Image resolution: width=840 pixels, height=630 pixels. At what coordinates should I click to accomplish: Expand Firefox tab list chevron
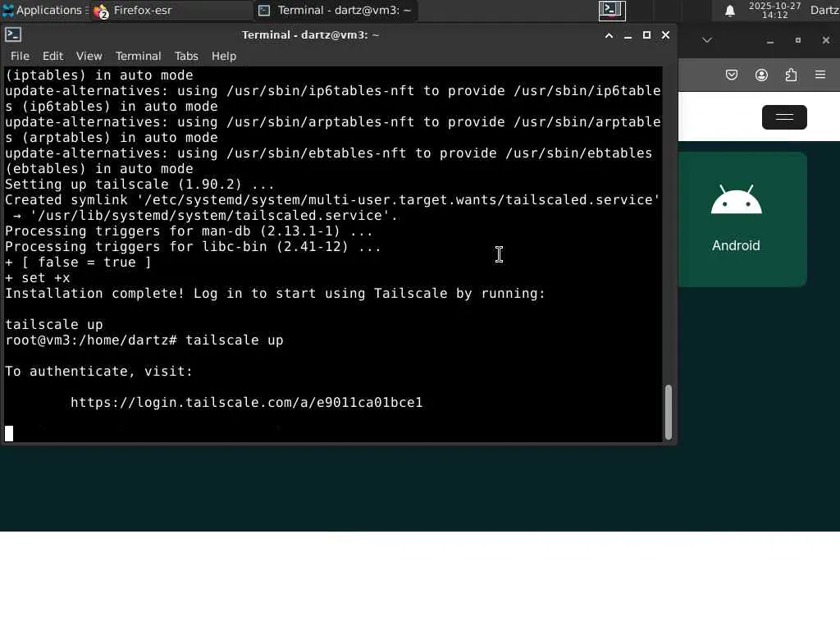pyautogui.click(x=707, y=40)
